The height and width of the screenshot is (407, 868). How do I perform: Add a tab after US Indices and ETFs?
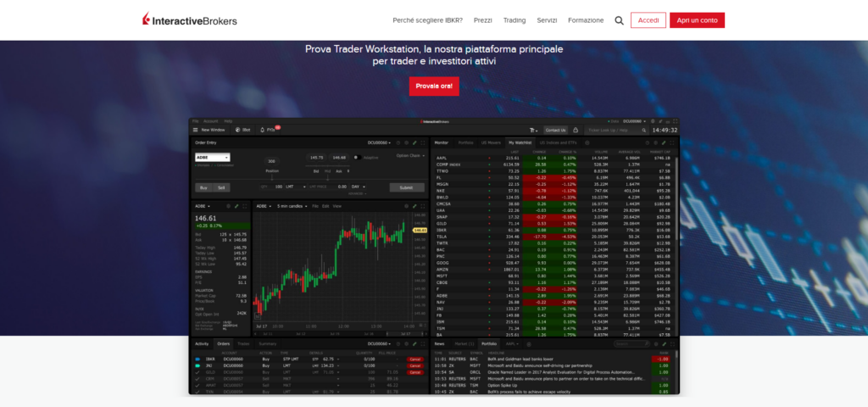coord(587,142)
